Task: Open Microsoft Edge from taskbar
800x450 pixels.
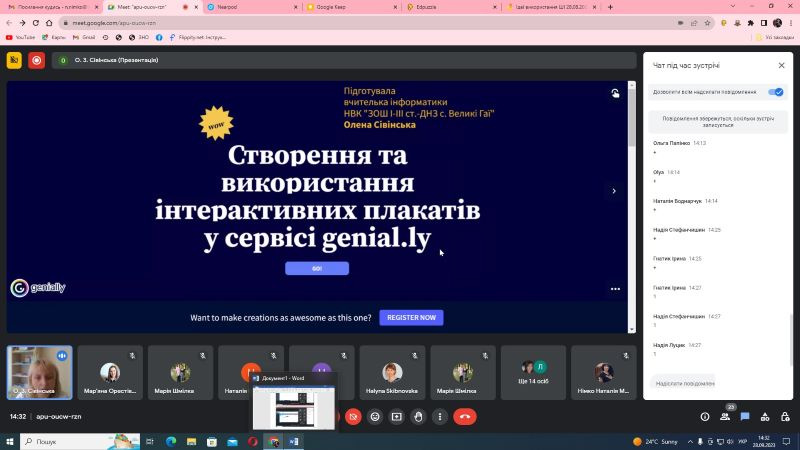Action: pos(171,441)
